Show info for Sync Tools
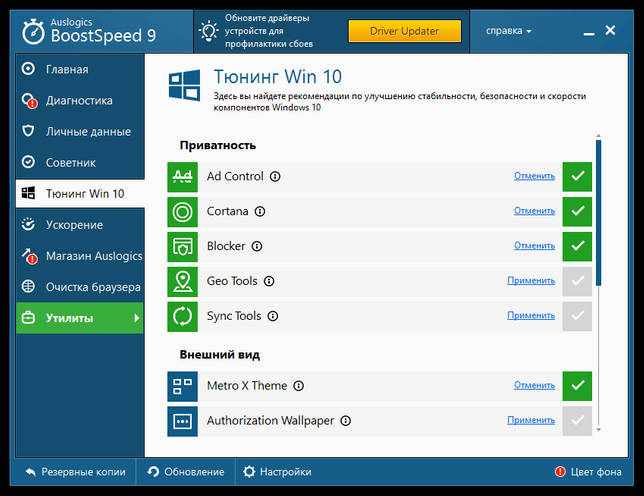Image resolution: width=644 pixels, height=496 pixels. tap(273, 316)
